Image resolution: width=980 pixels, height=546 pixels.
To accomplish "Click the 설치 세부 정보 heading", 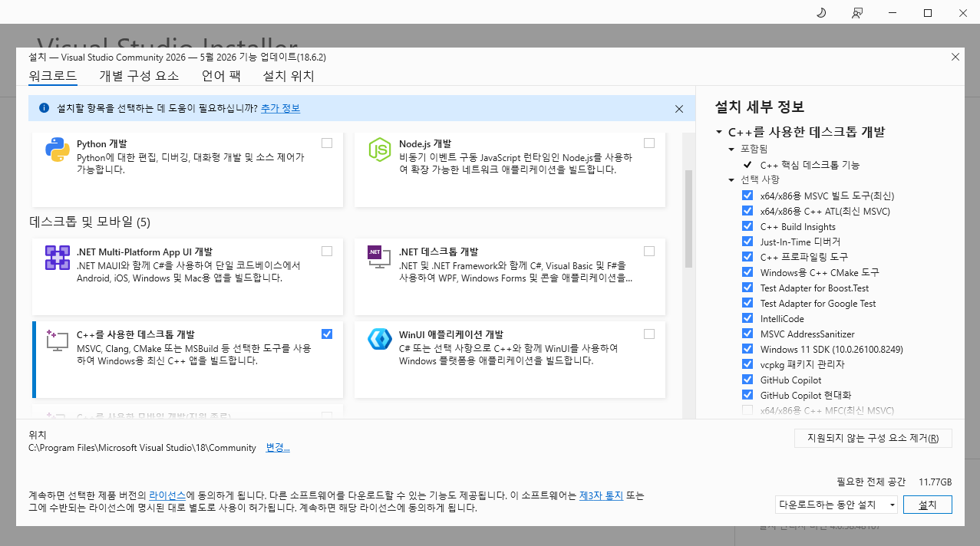I will 759,107.
